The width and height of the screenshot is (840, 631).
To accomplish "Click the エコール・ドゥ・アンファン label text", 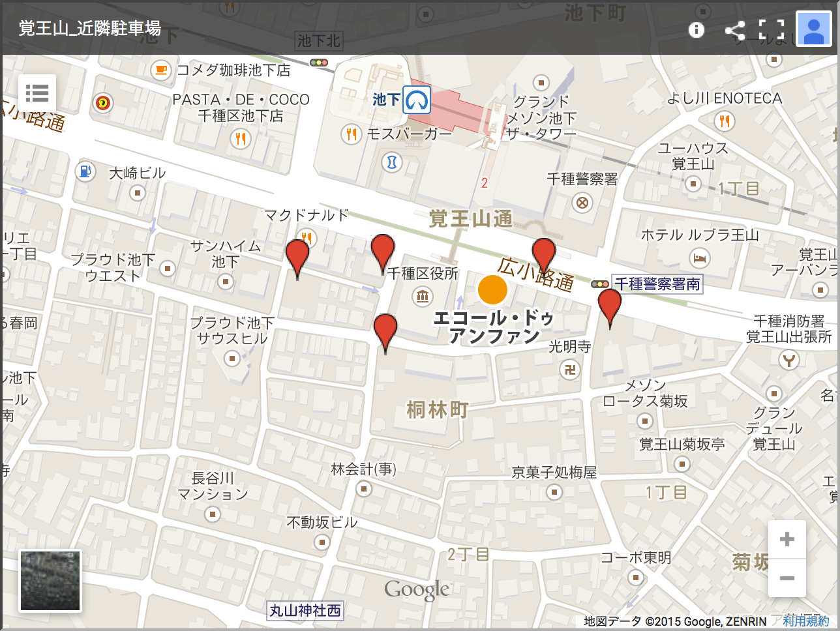I will click(494, 327).
